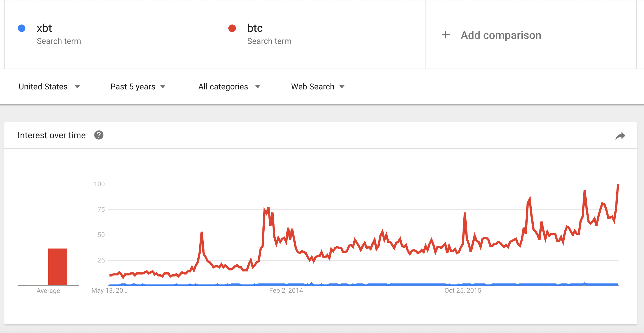Click the 100 value on y-axis
Screen dimensions: 644x333
tap(99, 184)
